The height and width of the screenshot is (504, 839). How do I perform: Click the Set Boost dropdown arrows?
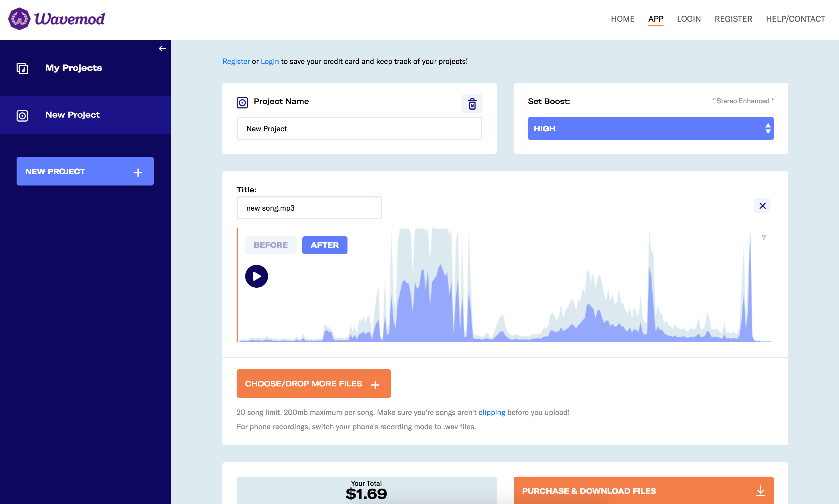coord(768,128)
